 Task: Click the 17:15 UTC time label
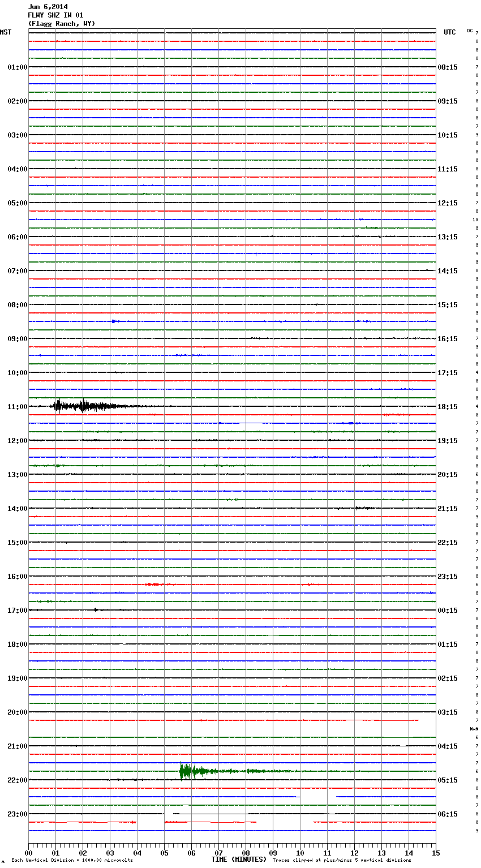tap(448, 373)
